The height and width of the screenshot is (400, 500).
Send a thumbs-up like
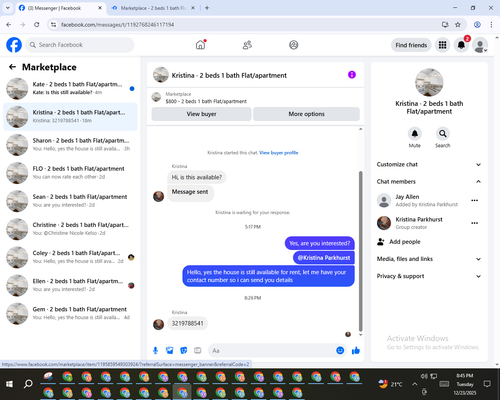pos(356,350)
